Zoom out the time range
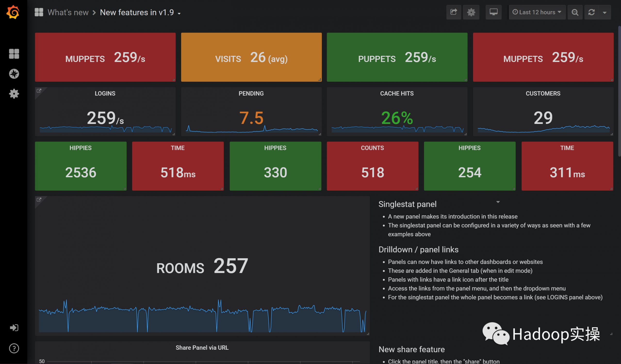621x364 pixels. pyautogui.click(x=575, y=12)
